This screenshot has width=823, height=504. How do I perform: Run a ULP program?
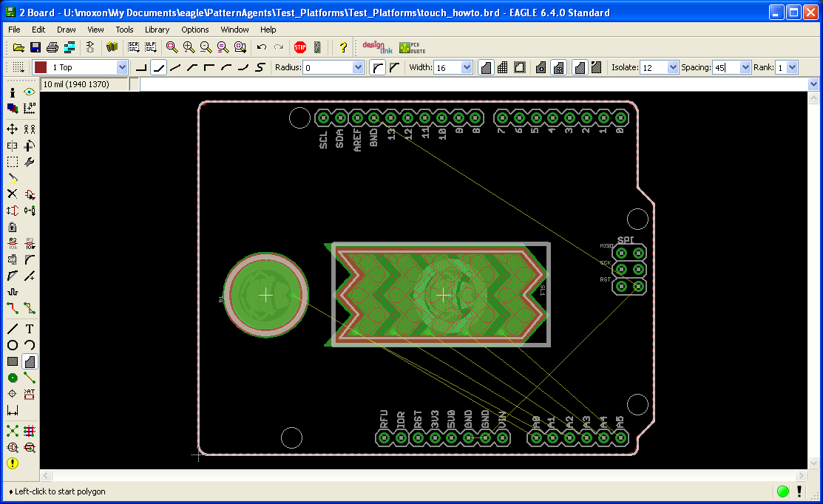pyautogui.click(x=151, y=48)
